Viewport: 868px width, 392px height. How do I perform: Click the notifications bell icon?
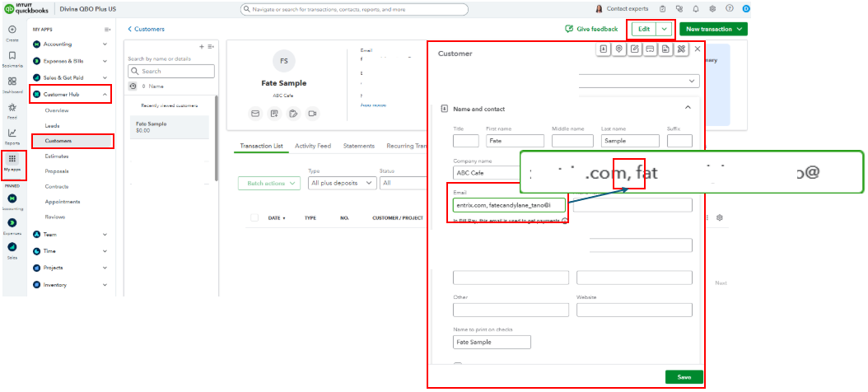(696, 9)
